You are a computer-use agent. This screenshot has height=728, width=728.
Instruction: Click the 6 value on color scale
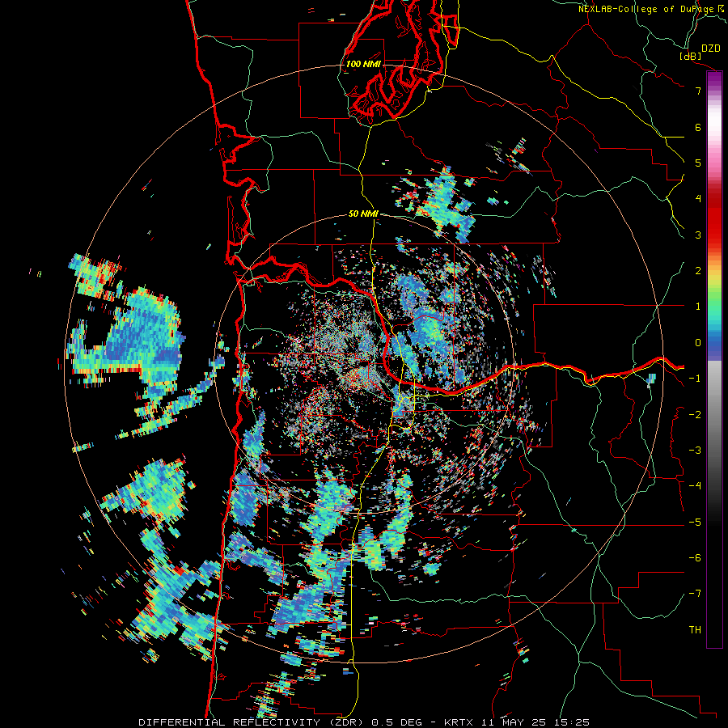coord(698,127)
